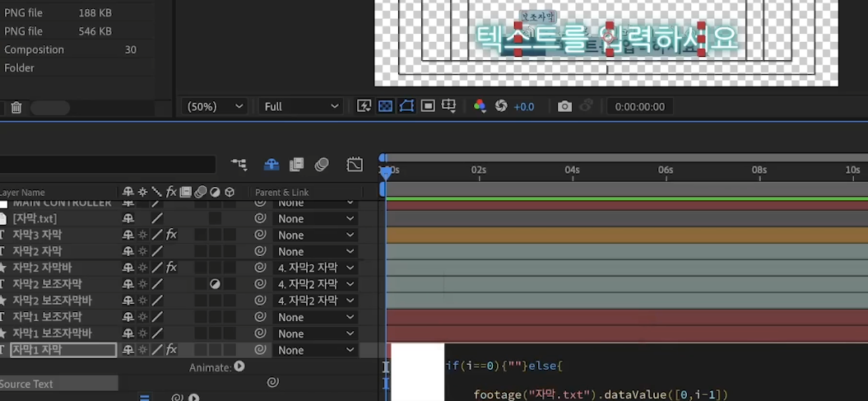Click the 02s mark on the time ruler
Screen dimensions: 868x401
(x=478, y=170)
